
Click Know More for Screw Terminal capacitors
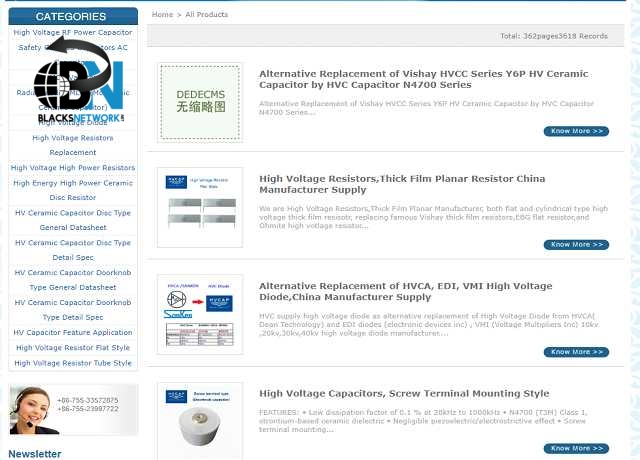click(x=576, y=449)
